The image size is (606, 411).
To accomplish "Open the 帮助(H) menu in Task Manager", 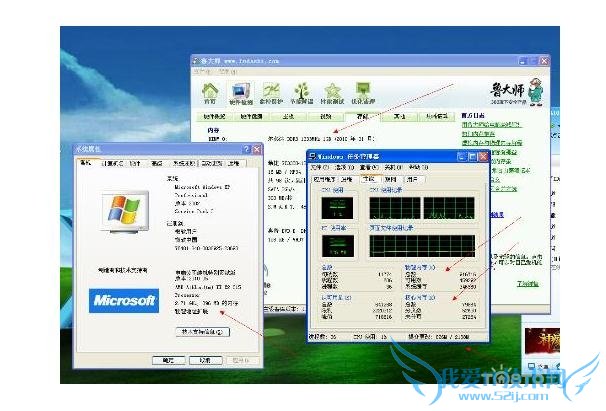I will point(418,167).
